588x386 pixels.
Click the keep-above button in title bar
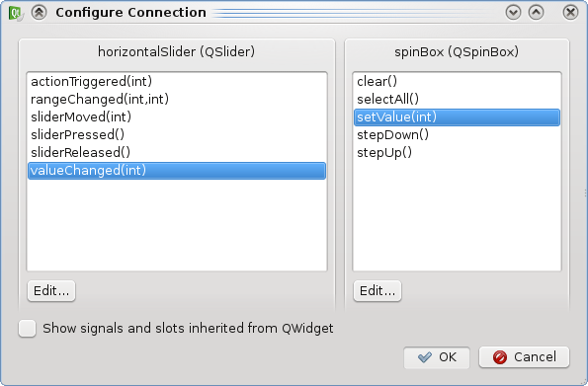click(39, 13)
